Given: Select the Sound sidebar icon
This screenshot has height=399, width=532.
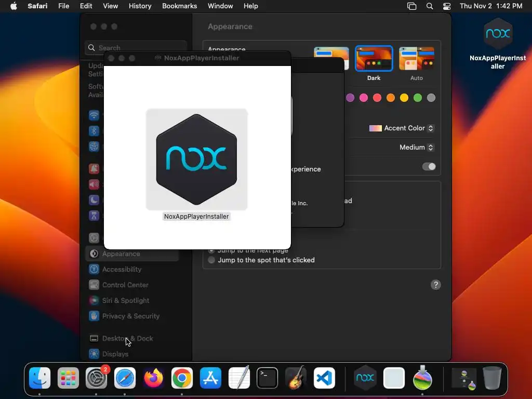Looking at the screenshot, I should coord(94,184).
